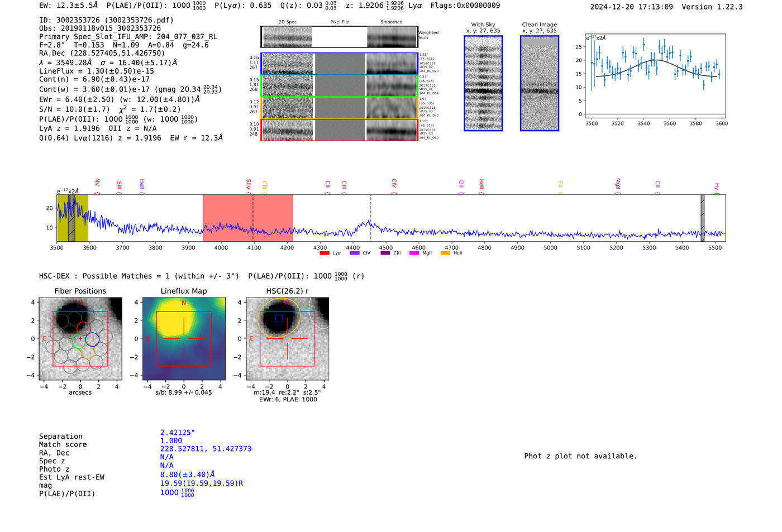
Task: Click the 'LineFlux = 1.30(±0.50)e-15' line
Action: [x=97, y=71]
